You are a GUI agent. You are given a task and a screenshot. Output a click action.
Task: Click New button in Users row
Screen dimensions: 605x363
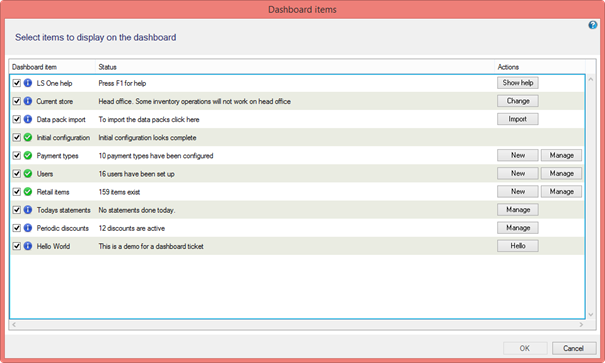(x=518, y=173)
